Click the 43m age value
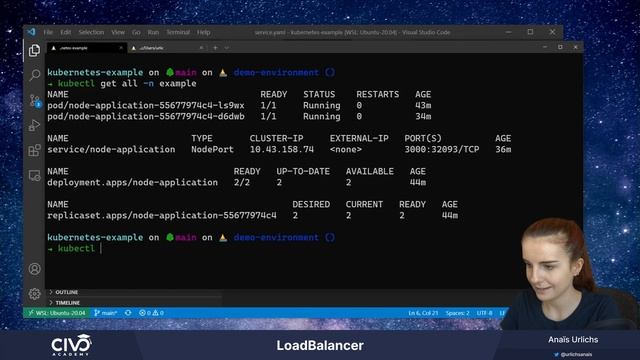This screenshot has height=360, width=640. (x=423, y=105)
